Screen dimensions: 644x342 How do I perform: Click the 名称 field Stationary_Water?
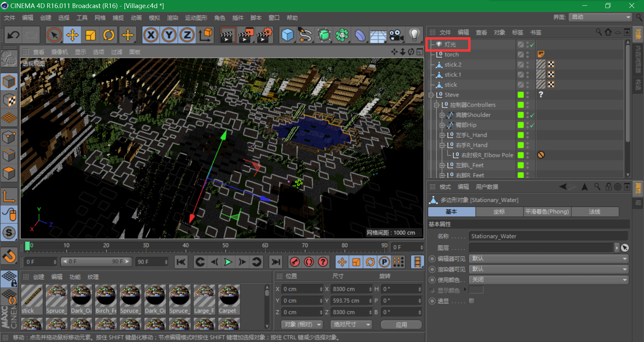548,236
